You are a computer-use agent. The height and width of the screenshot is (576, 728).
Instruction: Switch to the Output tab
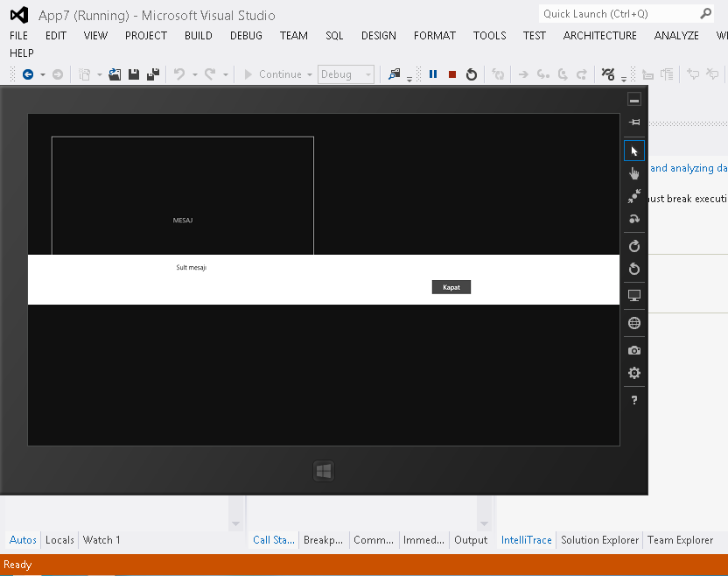point(471,540)
